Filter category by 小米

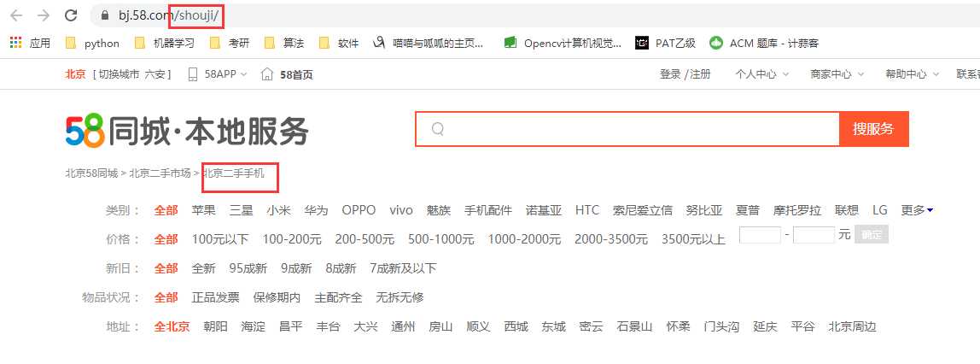279,210
